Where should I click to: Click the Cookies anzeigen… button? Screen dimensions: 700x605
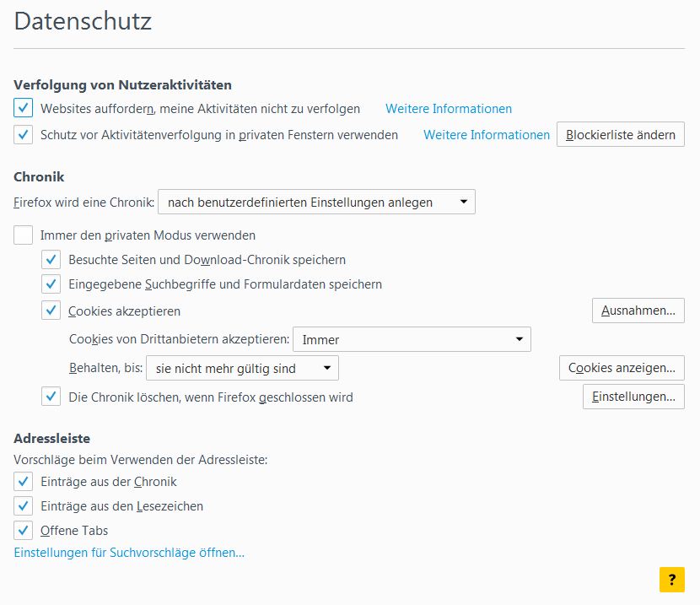tap(622, 368)
